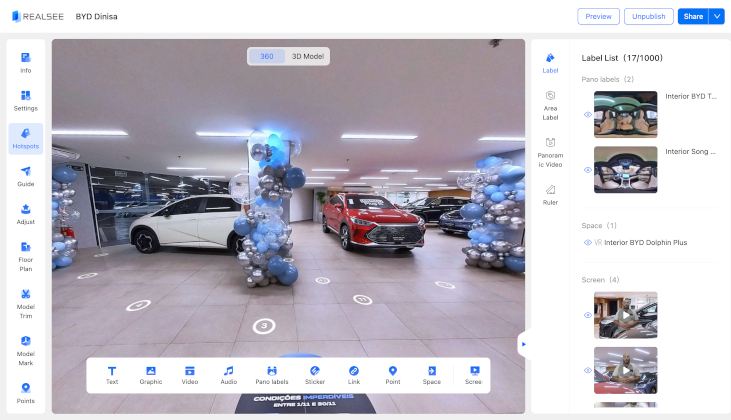Open the Share dropdown arrow
This screenshot has width=731, height=420.
tap(717, 16)
